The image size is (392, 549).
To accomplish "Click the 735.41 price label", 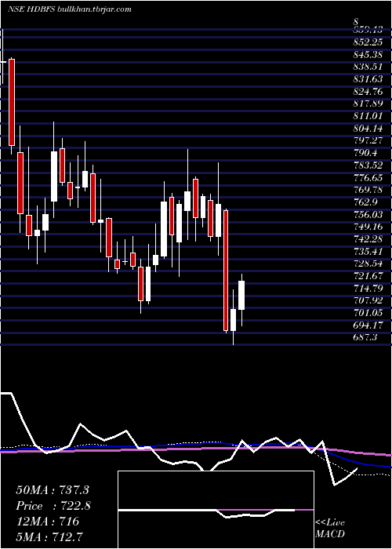I will click(368, 252).
